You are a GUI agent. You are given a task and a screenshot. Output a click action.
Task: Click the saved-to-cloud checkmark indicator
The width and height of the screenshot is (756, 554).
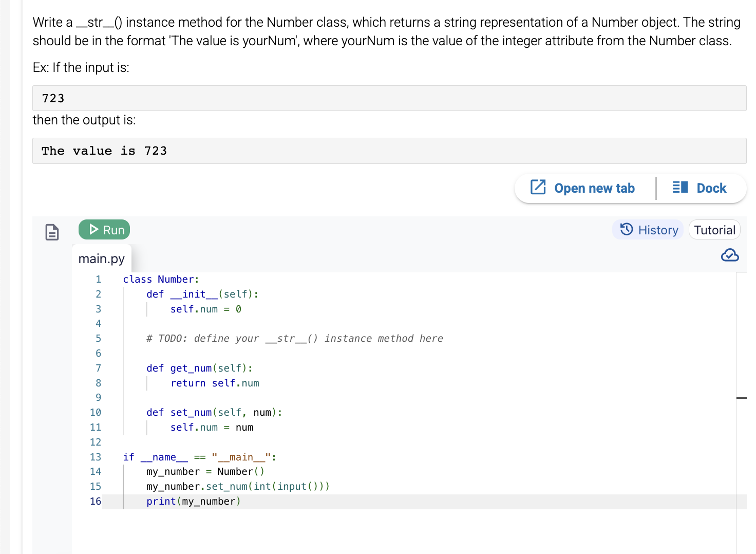730,255
